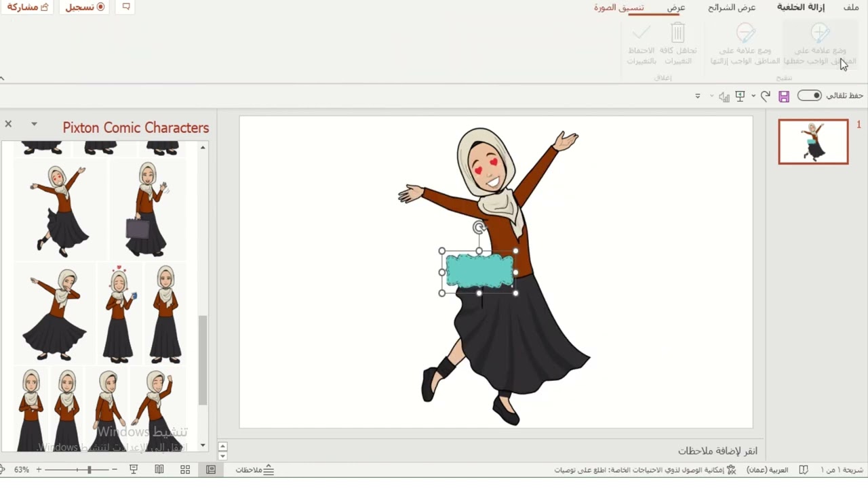Screen dimensions: 868x488
Task: Click العربية (عمان) language indicator
Action: [768, 469]
